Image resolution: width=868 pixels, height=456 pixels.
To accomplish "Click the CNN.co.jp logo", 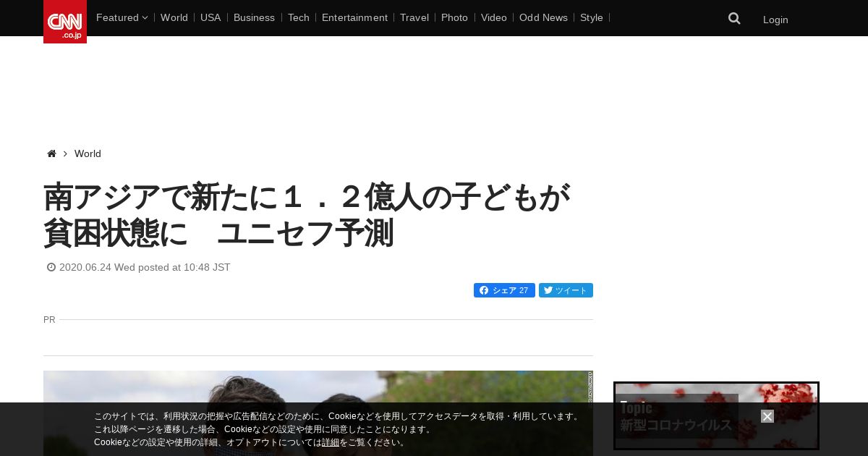I will (65, 22).
